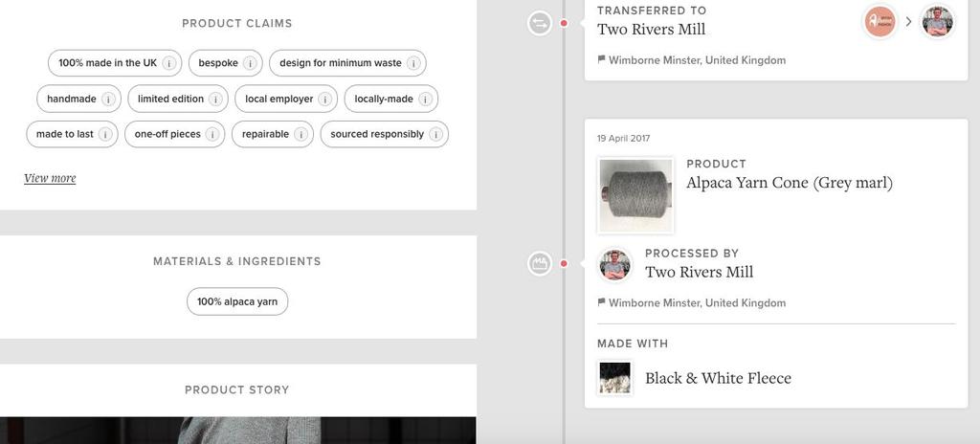Click info icon on 'bespoke' claim
This screenshot has width=980, height=444.
250,63
